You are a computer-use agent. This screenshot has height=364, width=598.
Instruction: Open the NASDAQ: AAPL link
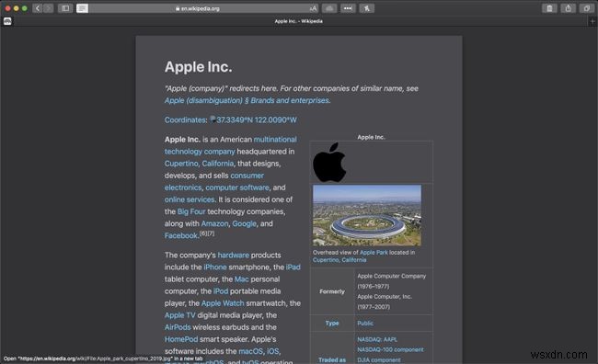(x=377, y=339)
